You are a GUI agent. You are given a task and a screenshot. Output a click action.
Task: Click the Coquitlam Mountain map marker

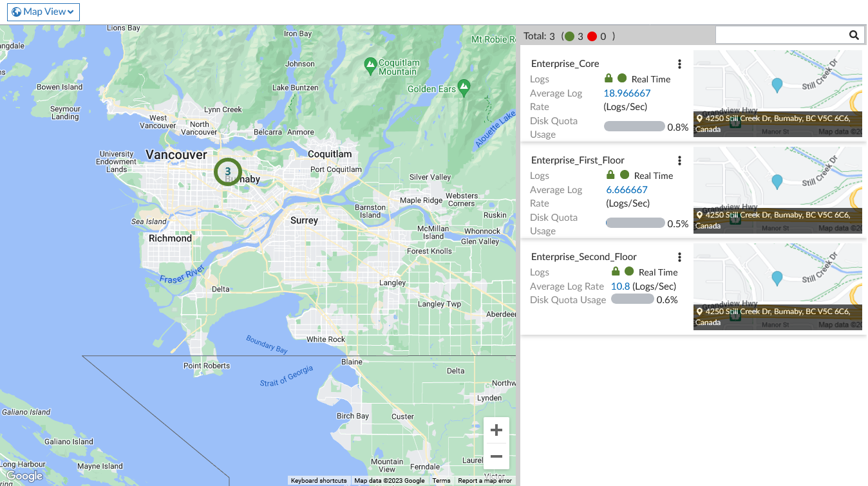[370, 64]
